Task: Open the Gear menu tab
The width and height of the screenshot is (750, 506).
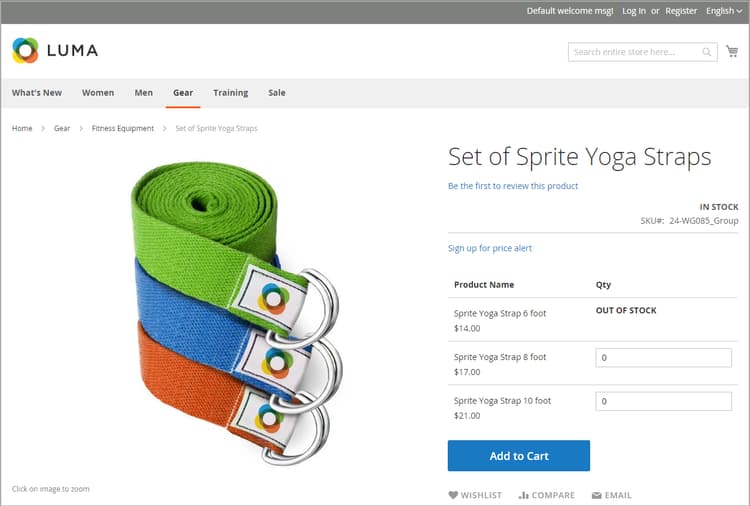Action: pos(183,93)
